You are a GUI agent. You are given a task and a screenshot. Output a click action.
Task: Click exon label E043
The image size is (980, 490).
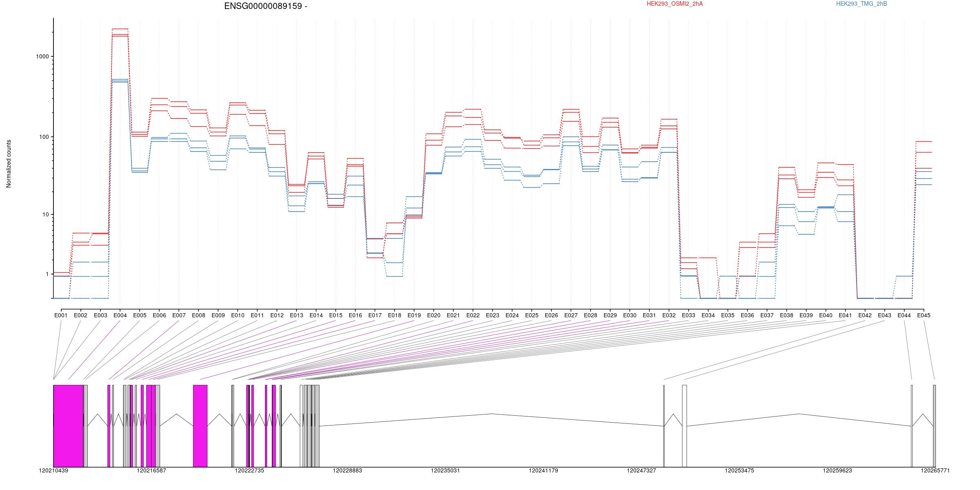(x=884, y=315)
